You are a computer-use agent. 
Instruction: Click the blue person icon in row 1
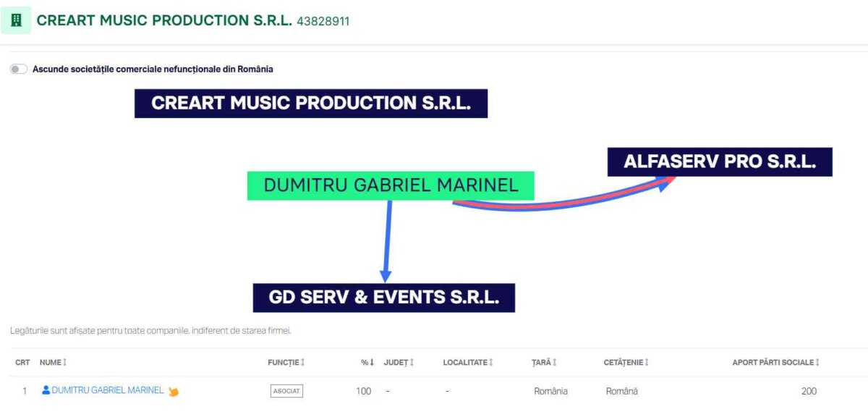coord(46,390)
